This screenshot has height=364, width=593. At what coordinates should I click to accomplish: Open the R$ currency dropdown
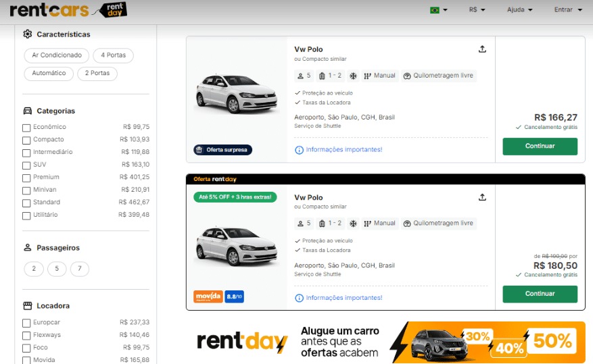[477, 10]
